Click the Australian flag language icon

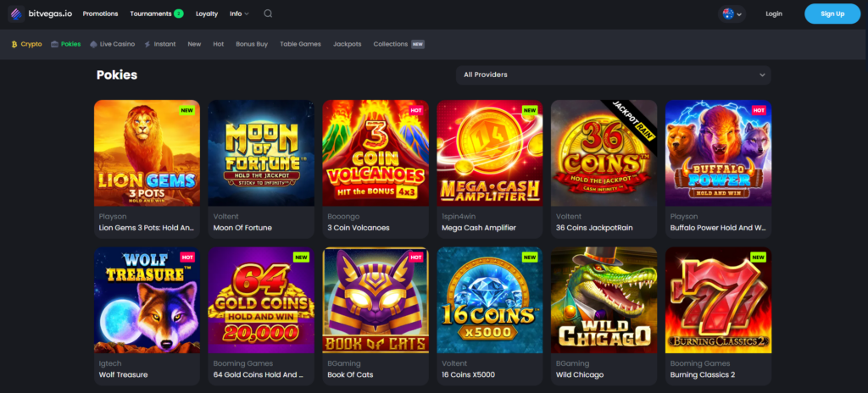[x=728, y=14]
